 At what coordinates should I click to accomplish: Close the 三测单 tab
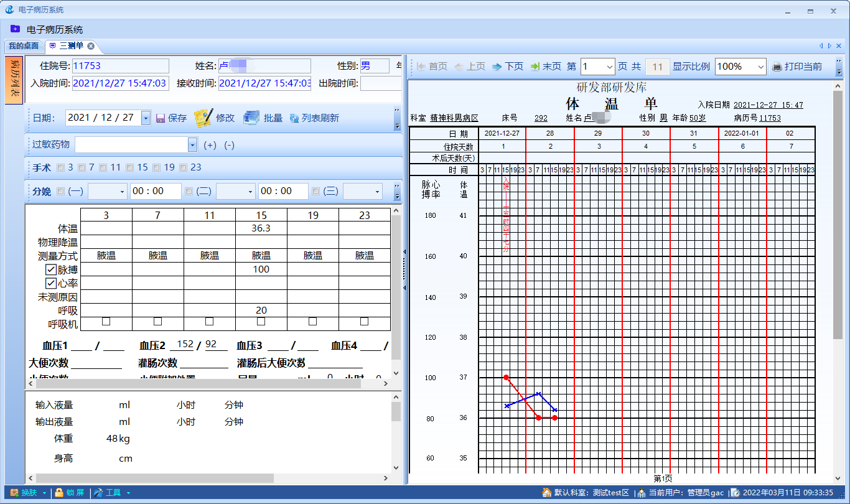(91, 46)
